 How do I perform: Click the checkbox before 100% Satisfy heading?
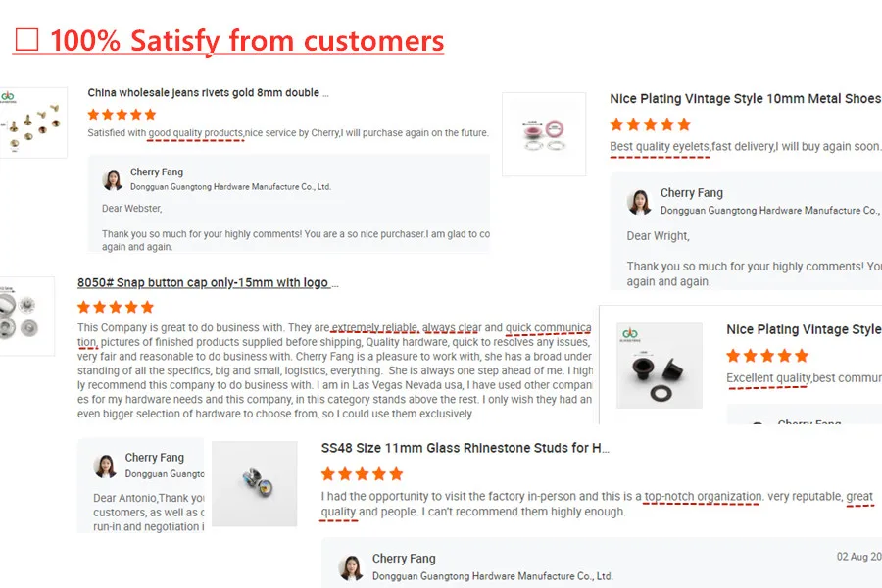[26, 41]
